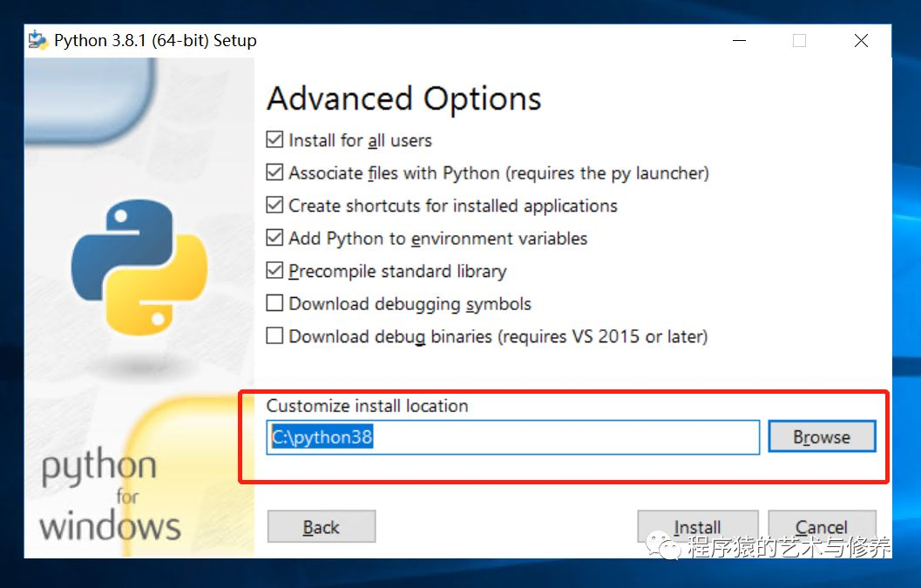Click the Advanced Options heading

(404, 98)
